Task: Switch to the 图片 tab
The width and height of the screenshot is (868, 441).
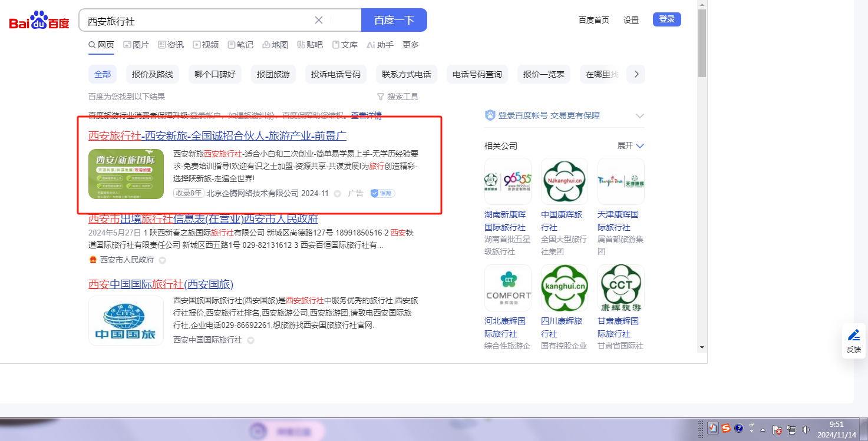Action: tap(136, 45)
